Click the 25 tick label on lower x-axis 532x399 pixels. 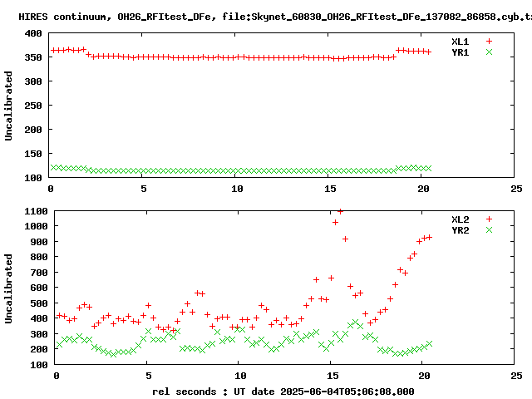pyautogui.click(x=515, y=376)
